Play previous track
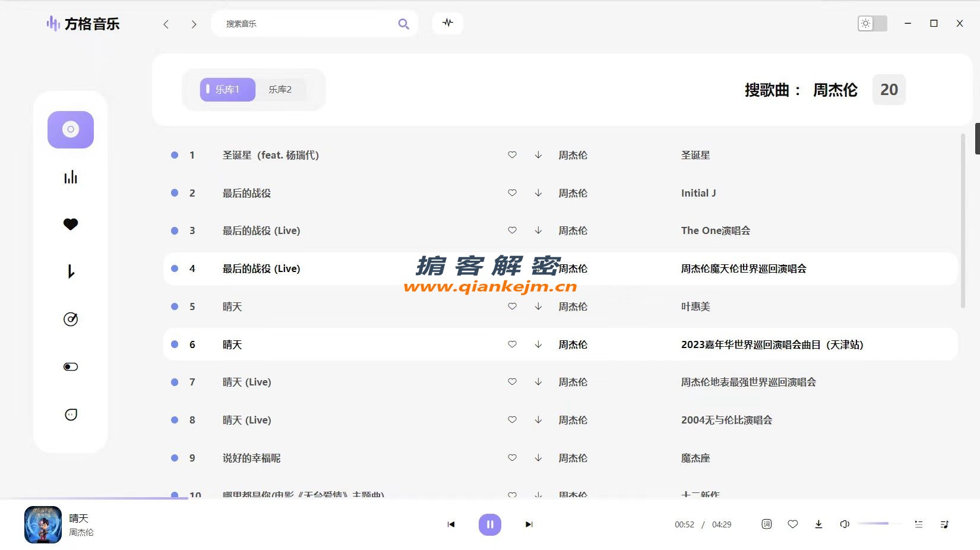The height and width of the screenshot is (550, 980). tap(451, 524)
